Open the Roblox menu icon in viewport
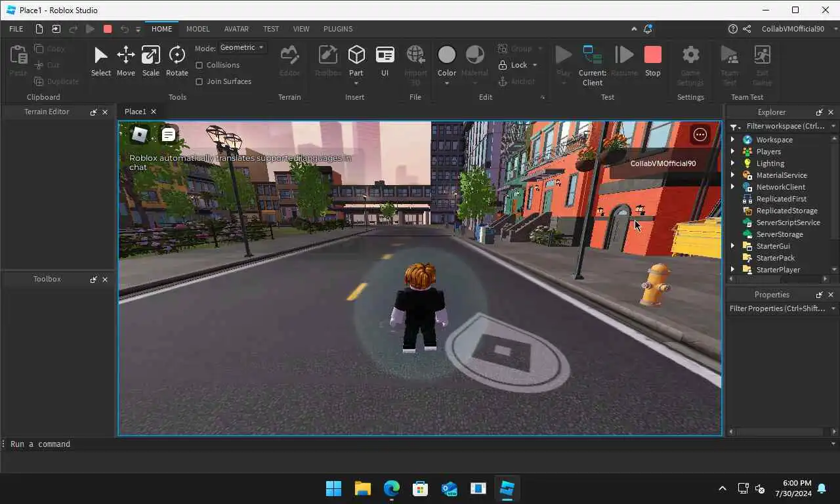840x504 pixels. click(140, 135)
